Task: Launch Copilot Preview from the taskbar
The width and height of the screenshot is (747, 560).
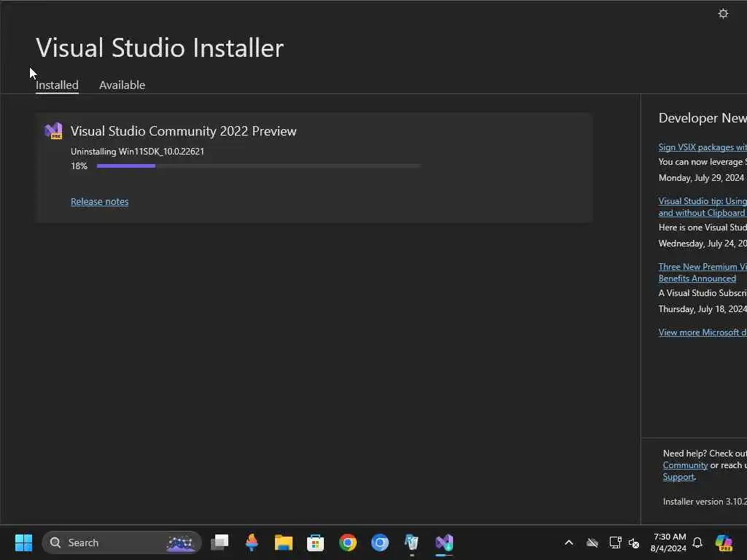Action: (723, 542)
